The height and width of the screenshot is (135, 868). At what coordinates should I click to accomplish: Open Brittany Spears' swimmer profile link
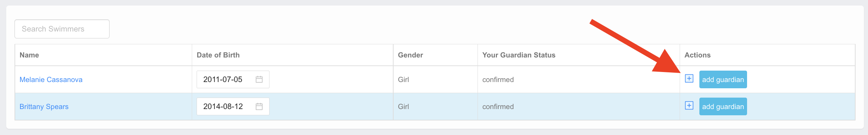[x=44, y=107]
